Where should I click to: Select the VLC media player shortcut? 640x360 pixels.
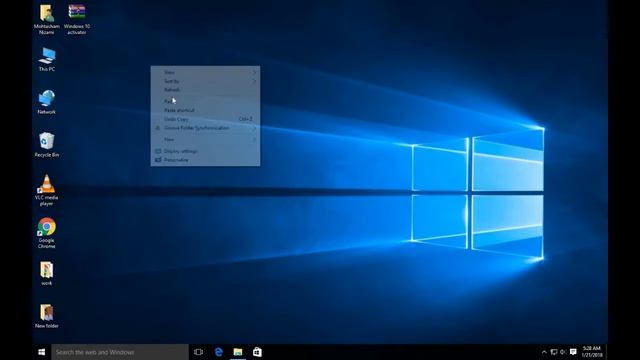click(47, 190)
